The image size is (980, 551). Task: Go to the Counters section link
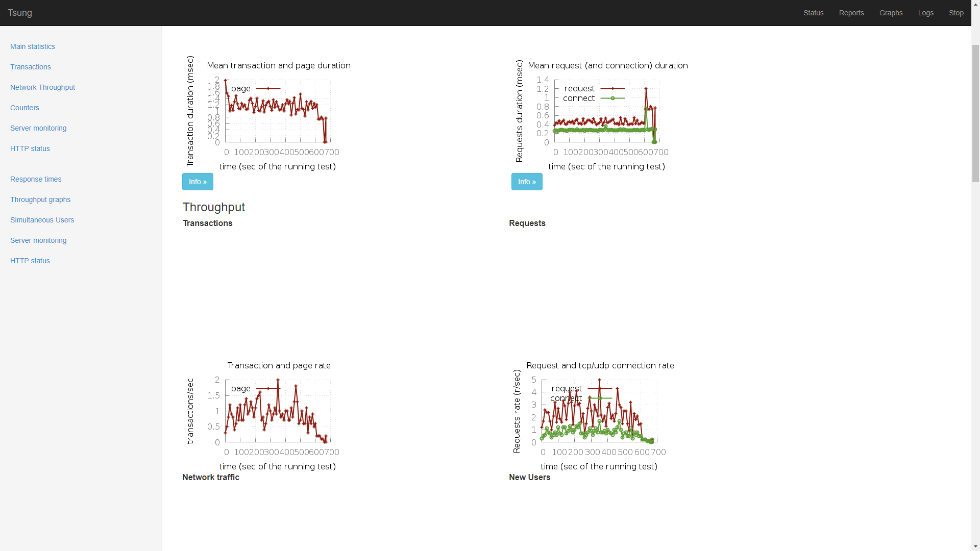coord(24,108)
